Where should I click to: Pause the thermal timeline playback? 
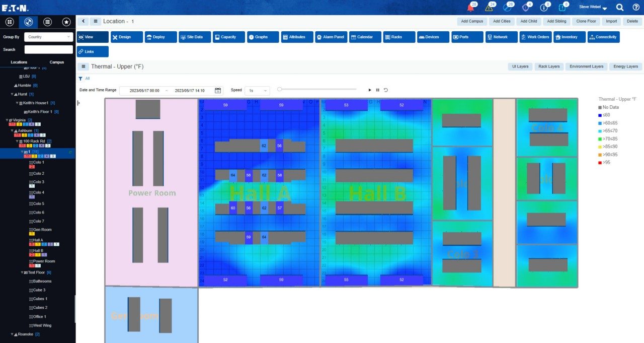[x=377, y=90]
